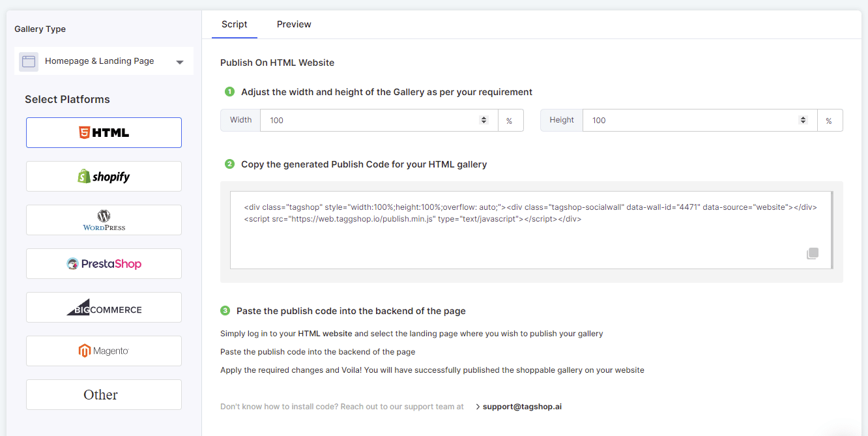Copy the publish code with copy icon
The width and height of the screenshot is (868, 436).
coord(812,254)
